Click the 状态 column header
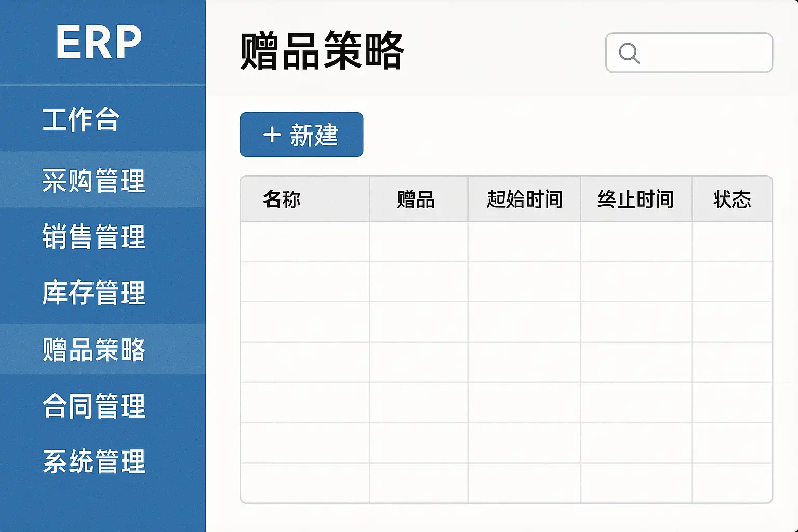This screenshot has height=532, width=798. pyautogui.click(x=733, y=199)
